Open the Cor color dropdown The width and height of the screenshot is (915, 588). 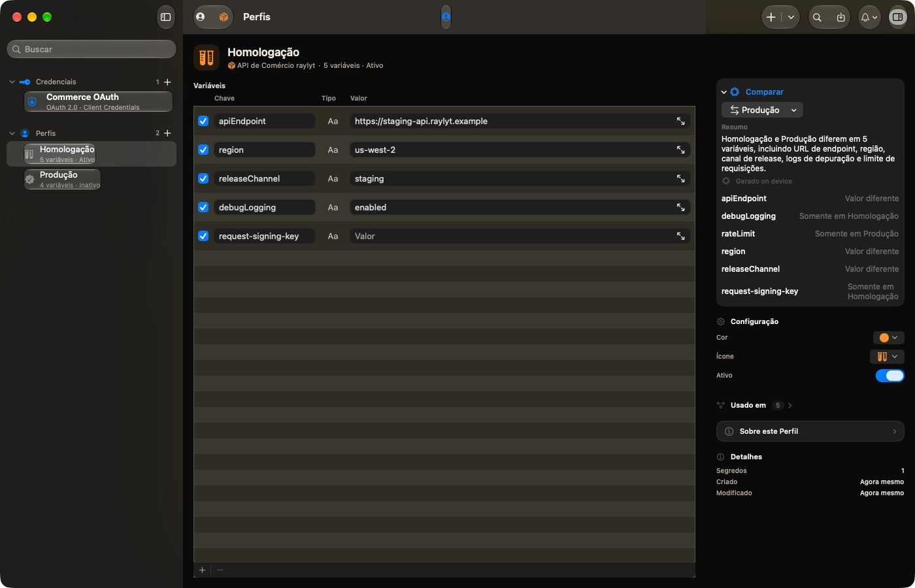889,338
